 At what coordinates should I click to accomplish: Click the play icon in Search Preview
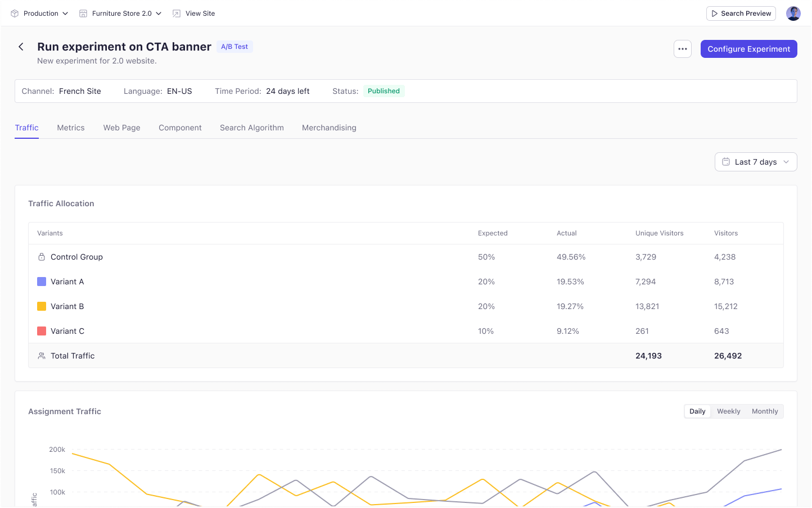point(714,13)
